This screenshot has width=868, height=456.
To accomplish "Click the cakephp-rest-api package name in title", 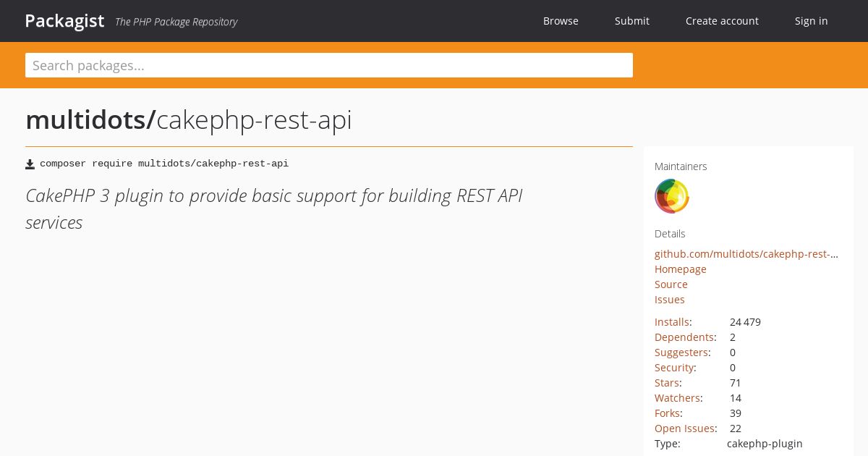I will 254,120.
